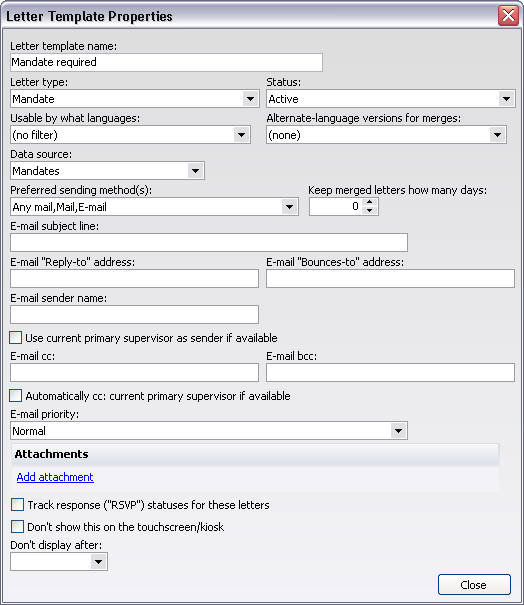The height and width of the screenshot is (605, 524).
Task: Click the Add attachment link
Action: pyautogui.click(x=55, y=477)
